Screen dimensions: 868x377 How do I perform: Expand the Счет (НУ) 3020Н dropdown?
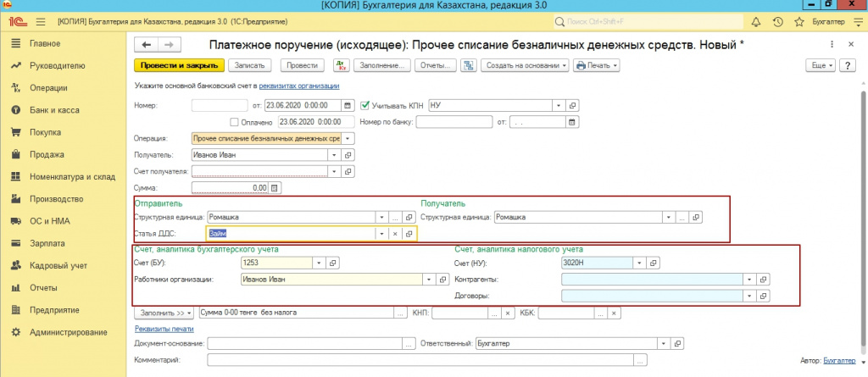(x=639, y=263)
